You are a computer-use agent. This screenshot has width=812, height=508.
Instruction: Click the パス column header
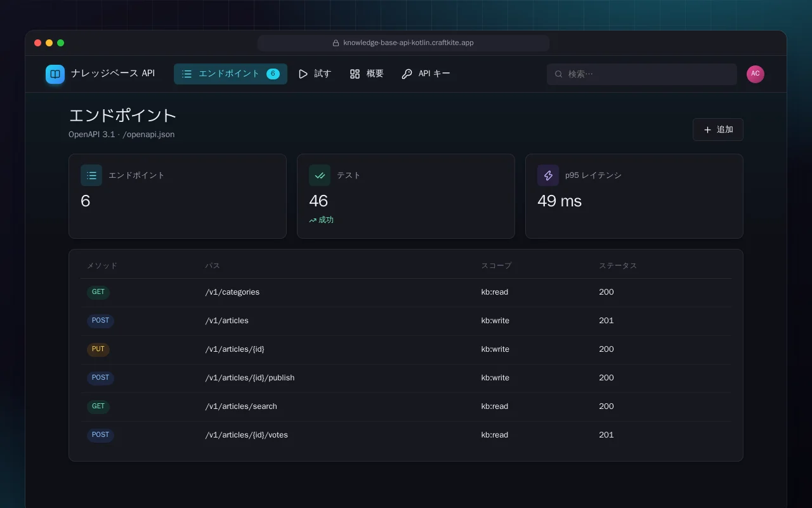pos(213,265)
